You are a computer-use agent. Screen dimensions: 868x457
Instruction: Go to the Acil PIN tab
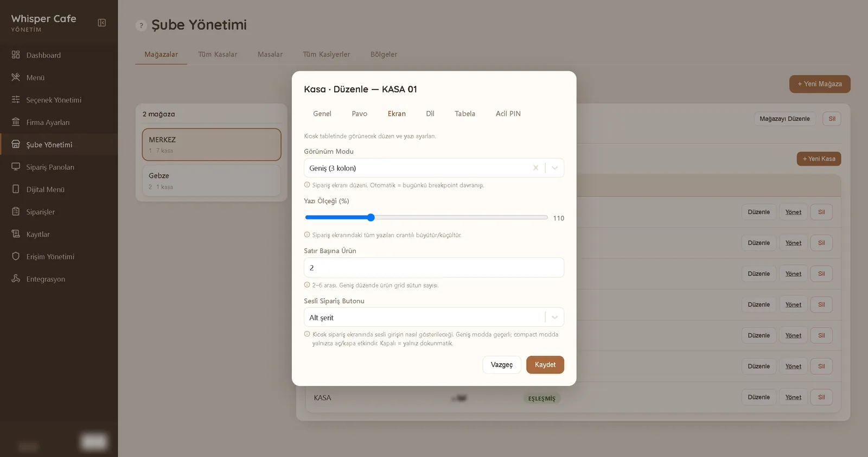coord(508,113)
